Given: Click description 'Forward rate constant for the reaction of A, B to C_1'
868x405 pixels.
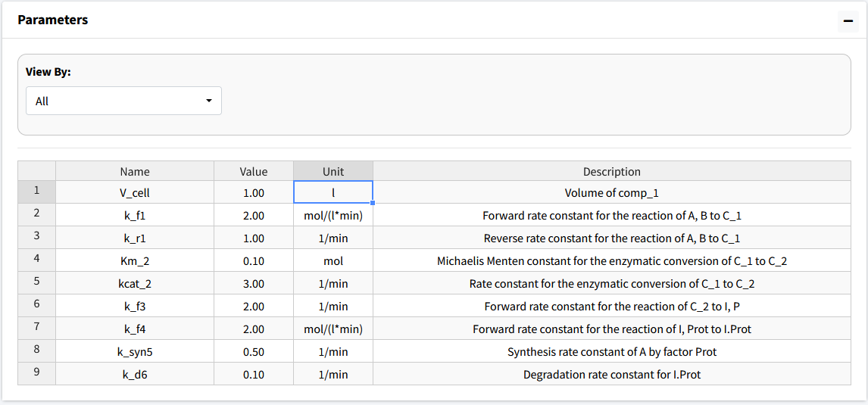Looking at the screenshot, I should coord(612,215).
